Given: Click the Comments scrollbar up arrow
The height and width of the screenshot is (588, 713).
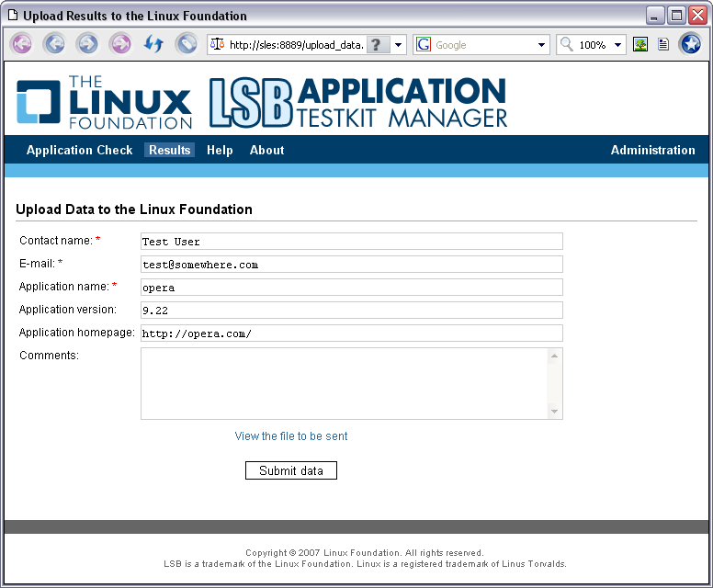Looking at the screenshot, I should (554, 356).
